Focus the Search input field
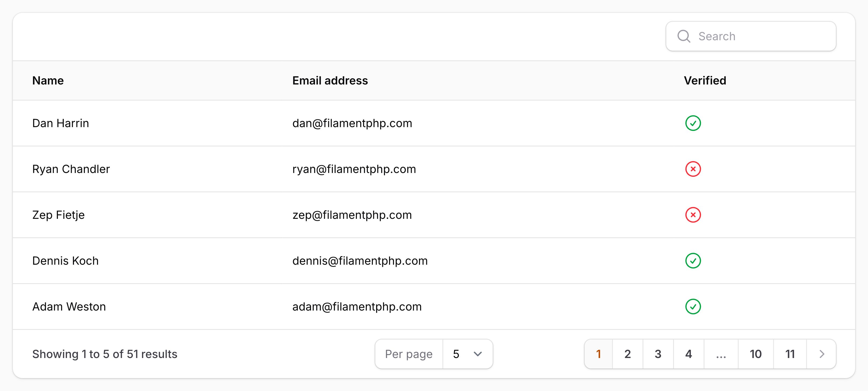 [751, 36]
